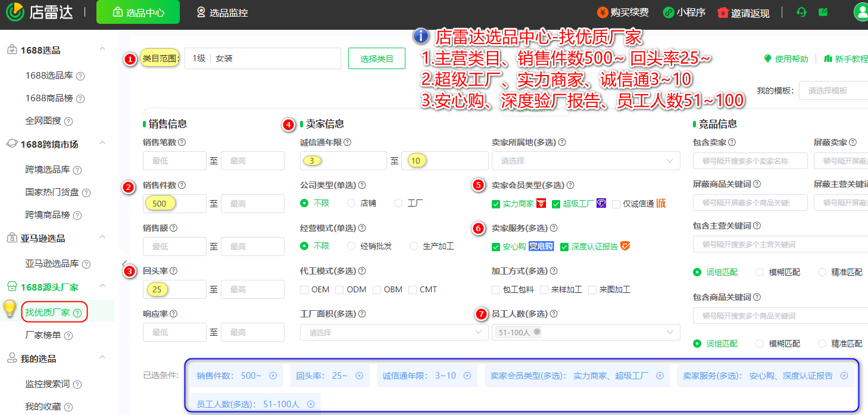Screen dimensions: 868x415
Task: Switch to the 选品中心 tab
Action: 138,12
